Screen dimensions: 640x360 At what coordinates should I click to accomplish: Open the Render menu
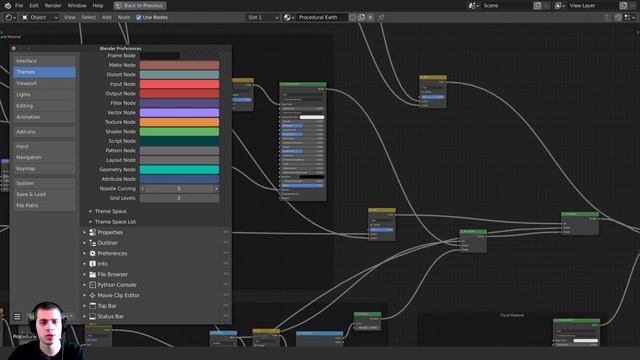point(53,6)
